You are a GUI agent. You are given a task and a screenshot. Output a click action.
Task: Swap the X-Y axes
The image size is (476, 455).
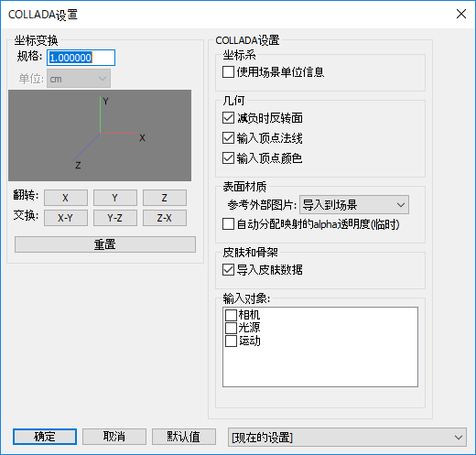coord(66,218)
